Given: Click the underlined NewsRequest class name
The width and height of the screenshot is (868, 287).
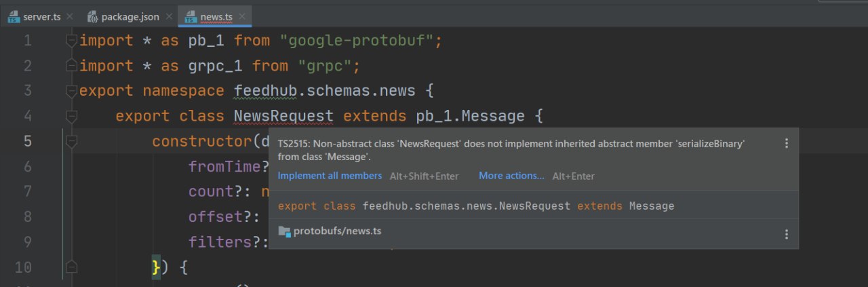Looking at the screenshot, I should pos(283,116).
